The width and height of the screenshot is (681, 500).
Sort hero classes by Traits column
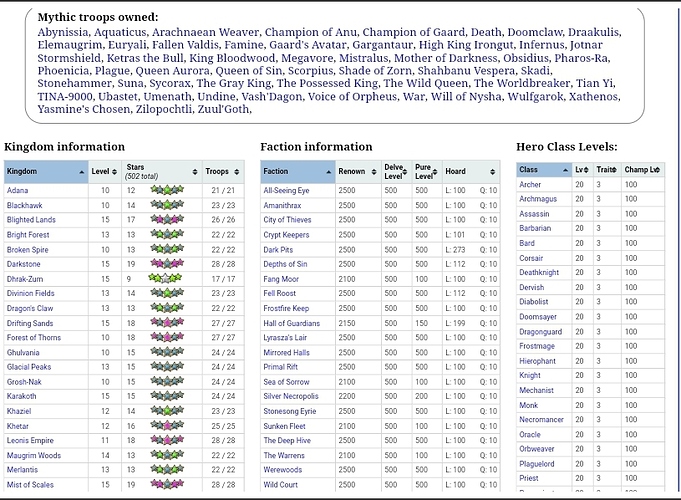tap(607, 170)
